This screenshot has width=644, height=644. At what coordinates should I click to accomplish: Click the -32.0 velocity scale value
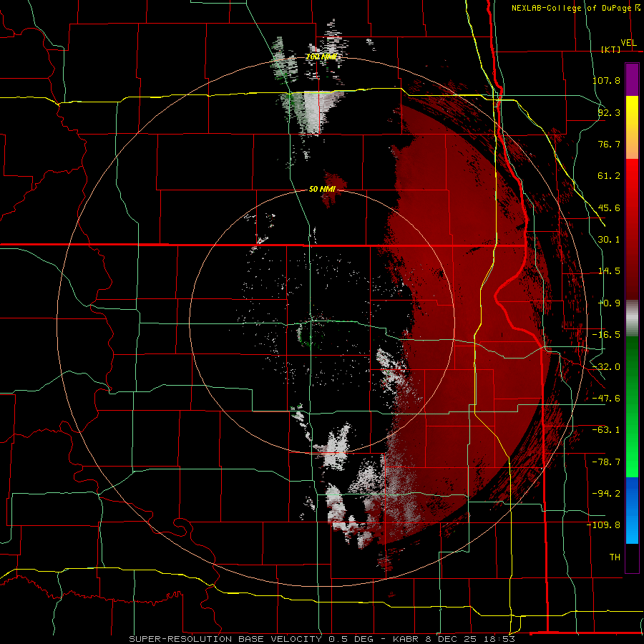pos(606,367)
